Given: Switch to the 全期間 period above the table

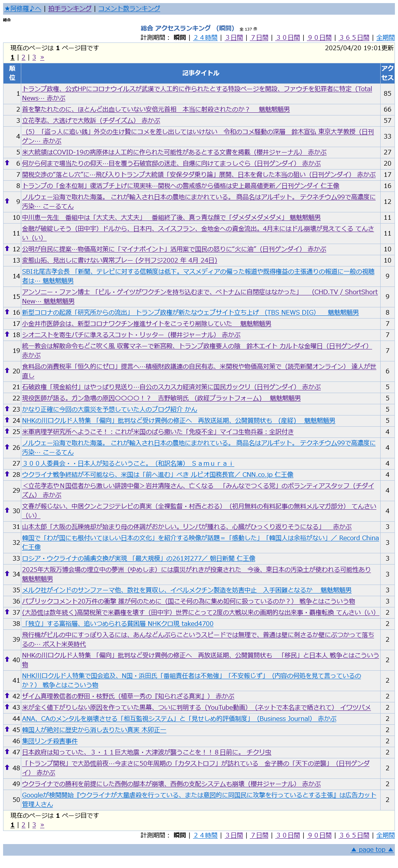Looking at the screenshot, I should pos(385,37).
